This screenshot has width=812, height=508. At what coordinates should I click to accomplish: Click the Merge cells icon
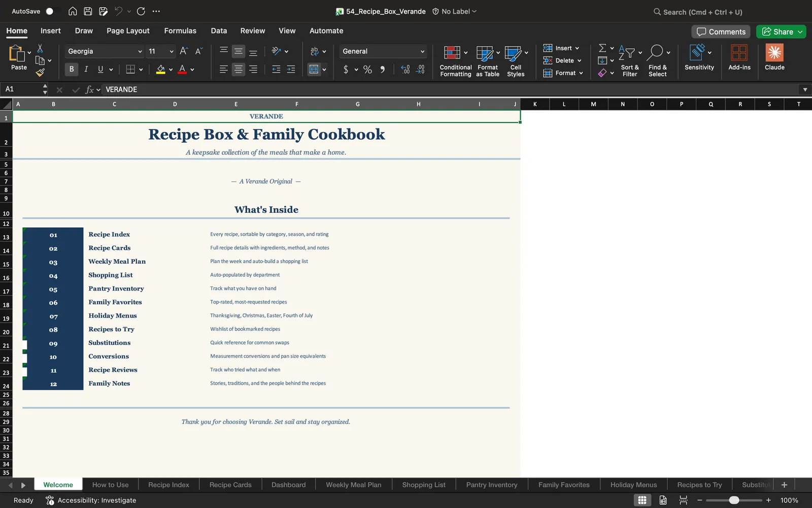pyautogui.click(x=314, y=69)
